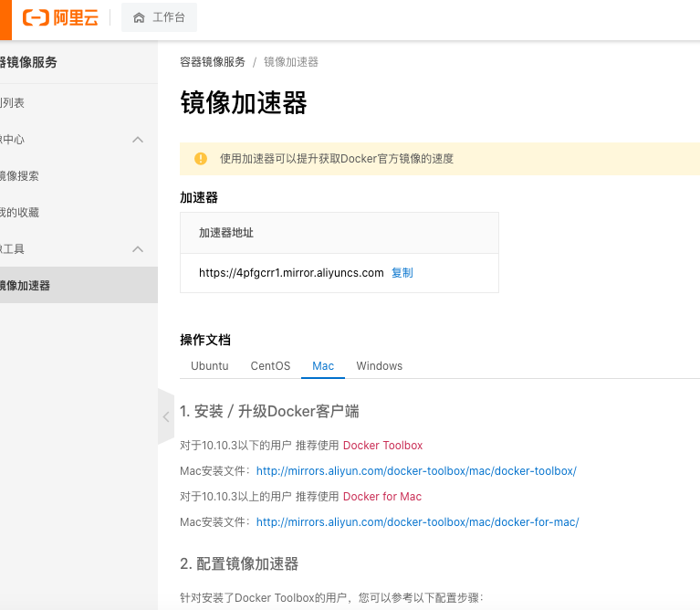This screenshot has height=610, width=700.
Task: Switch to the CentOS tab
Action: 270,366
